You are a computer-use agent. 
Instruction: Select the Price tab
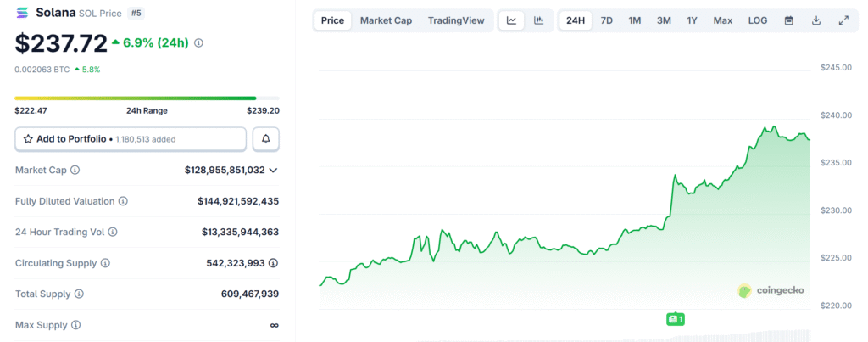click(332, 20)
